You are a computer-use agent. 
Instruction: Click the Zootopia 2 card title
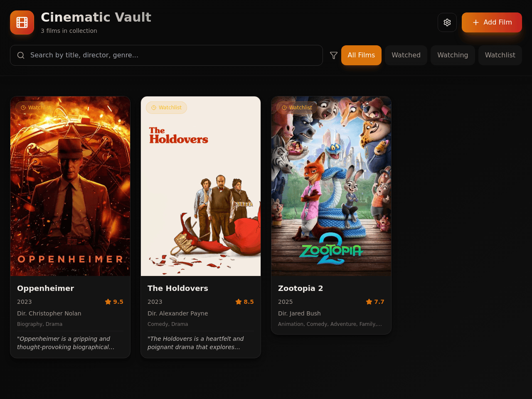300,288
